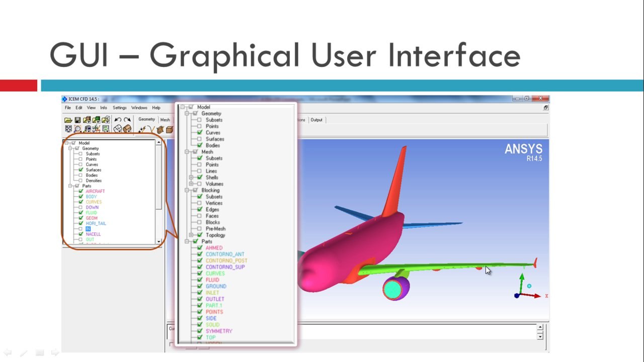Toggle the BODY part checkbox

[80, 197]
